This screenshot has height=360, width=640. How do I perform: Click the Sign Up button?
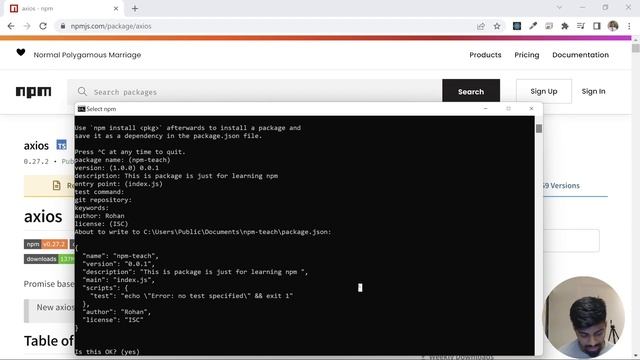tap(544, 91)
